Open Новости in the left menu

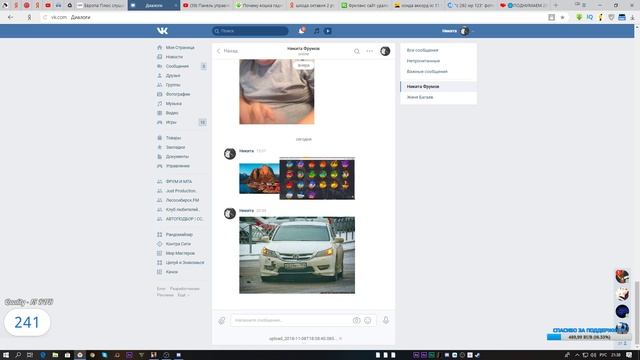point(174,57)
